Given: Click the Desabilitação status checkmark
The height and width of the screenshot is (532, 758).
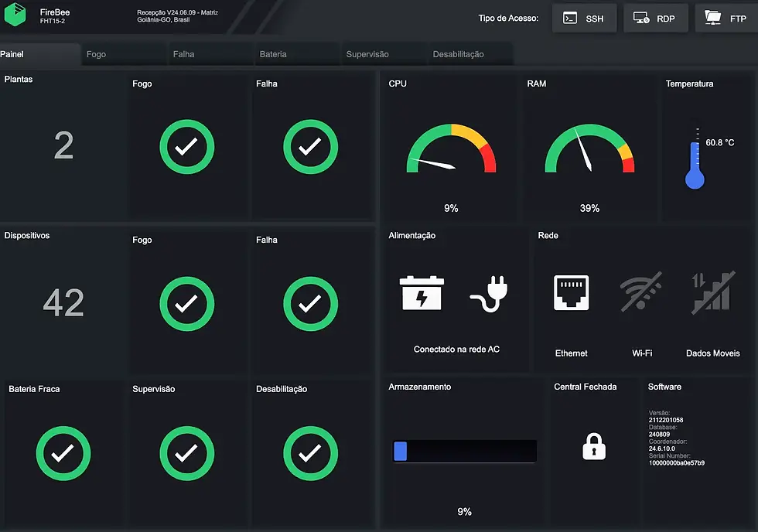Looking at the screenshot, I should point(310,453).
